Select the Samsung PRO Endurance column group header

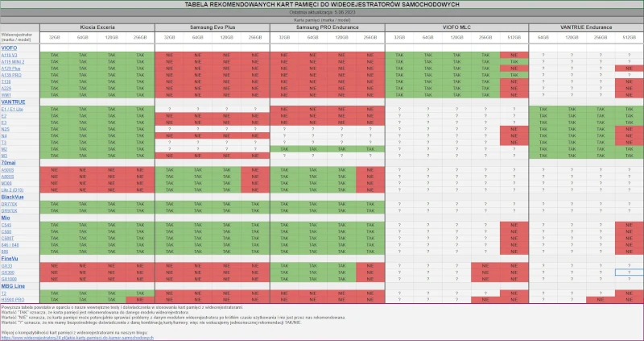point(328,27)
